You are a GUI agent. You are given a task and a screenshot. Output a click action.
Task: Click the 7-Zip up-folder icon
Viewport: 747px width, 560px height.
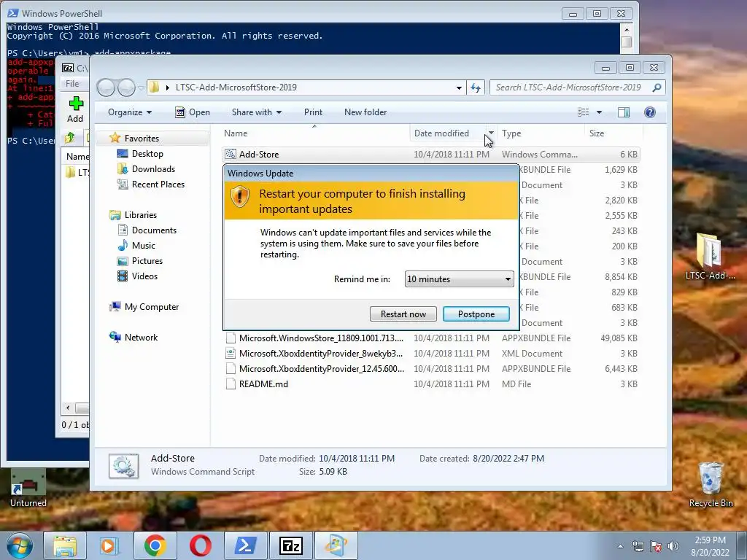point(70,138)
